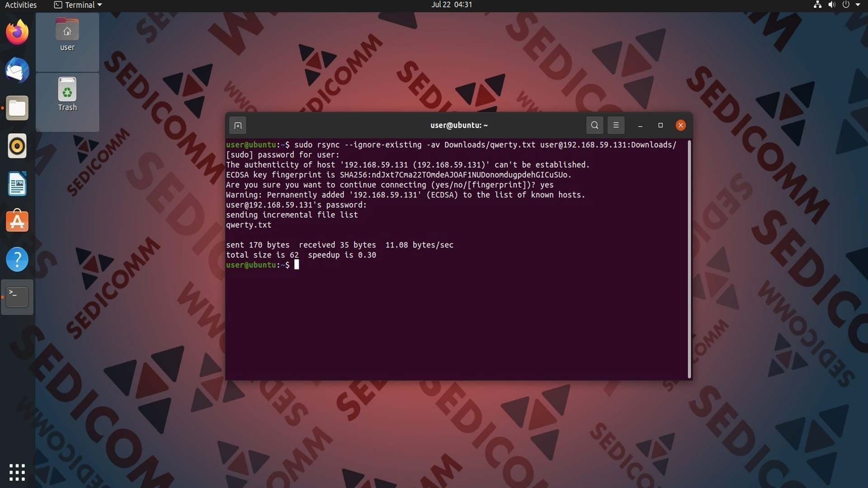The width and height of the screenshot is (868, 488).
Task: Show Applications grid
Action: (x=17, y=472)
